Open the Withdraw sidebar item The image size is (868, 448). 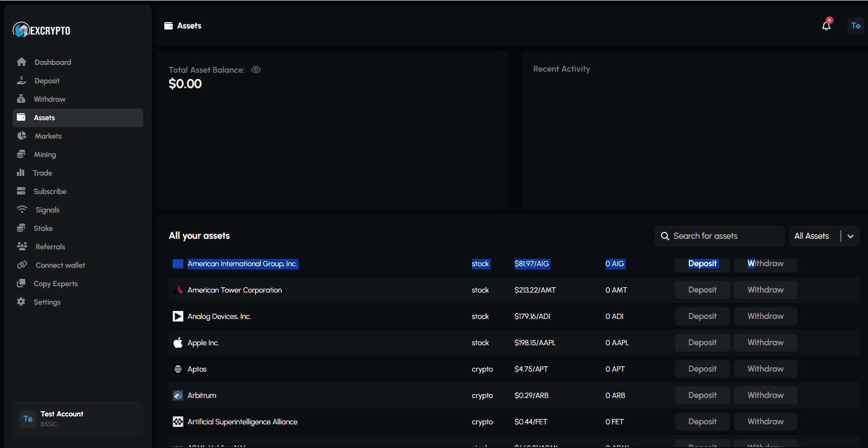point(78,99)
